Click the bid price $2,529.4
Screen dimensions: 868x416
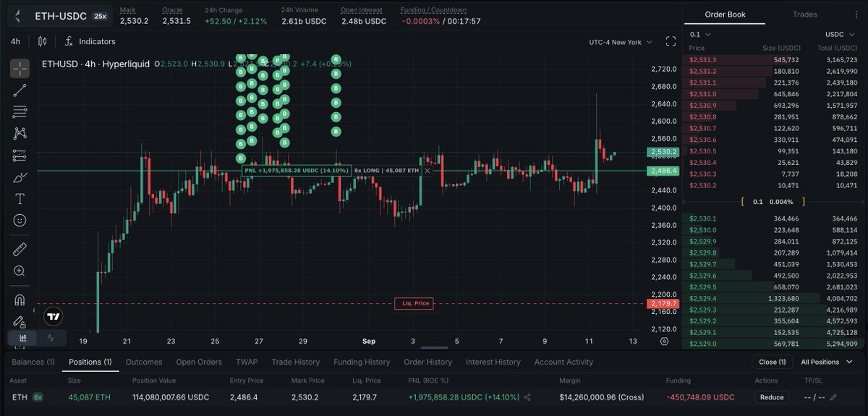pyautogui.click(x=703, y=298)
